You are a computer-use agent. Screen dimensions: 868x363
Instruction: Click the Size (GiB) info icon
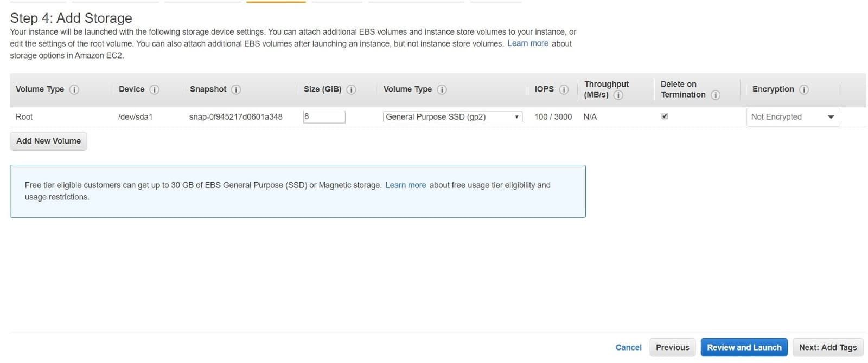click(x=352, y=89)
